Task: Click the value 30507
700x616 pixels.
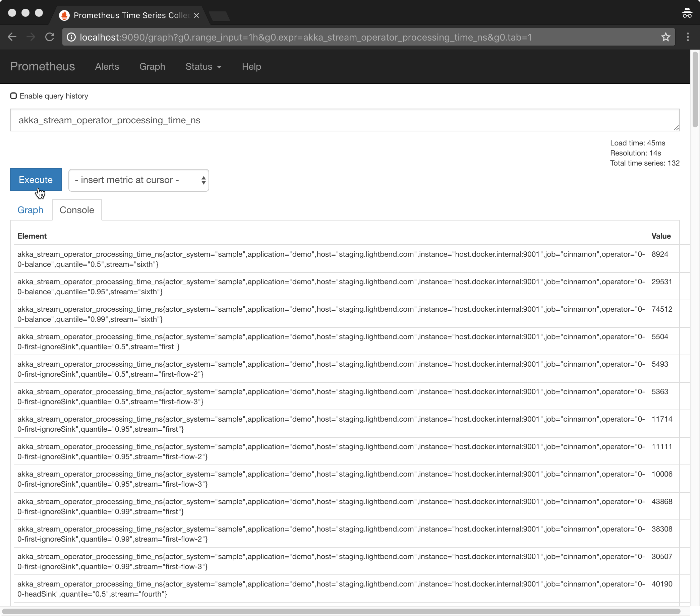Action: coord(662,556)
